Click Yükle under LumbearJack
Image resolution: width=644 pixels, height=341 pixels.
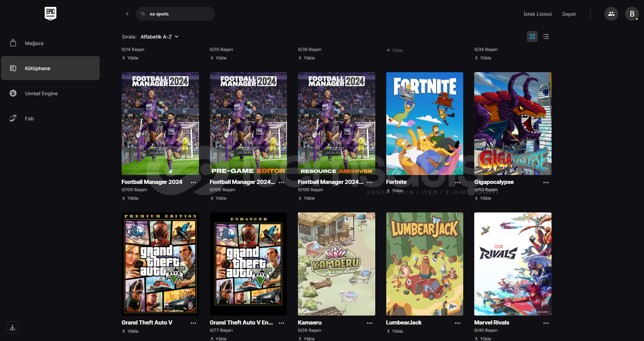coord(395,331)
